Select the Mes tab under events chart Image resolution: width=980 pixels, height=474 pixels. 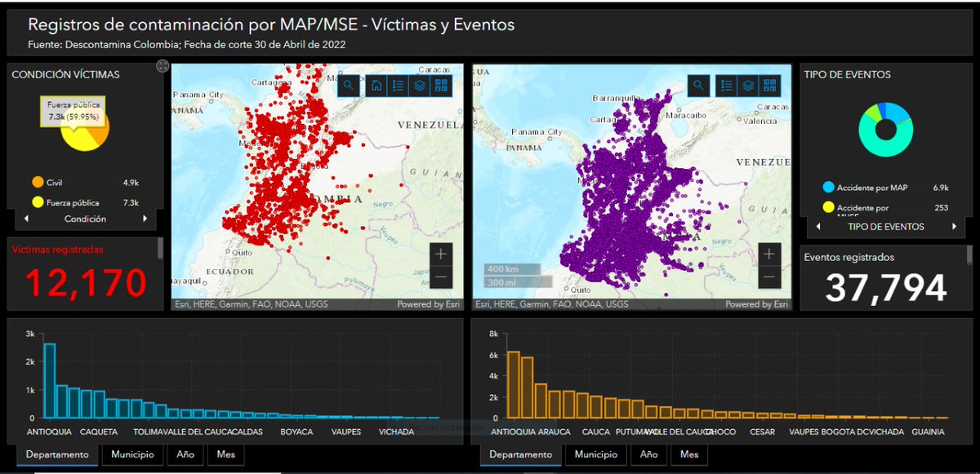689,454
